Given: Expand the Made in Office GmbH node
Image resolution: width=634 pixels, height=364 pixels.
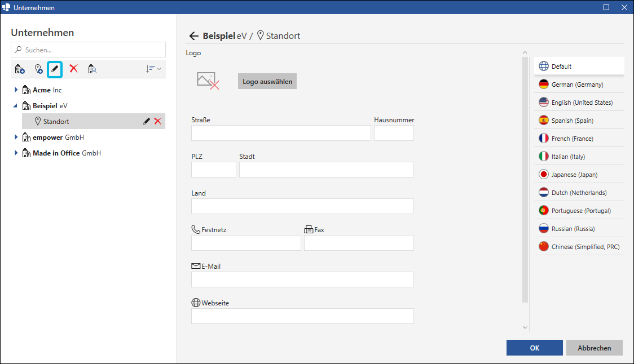Looking at the screenshot, I should [x=16, y=153].
